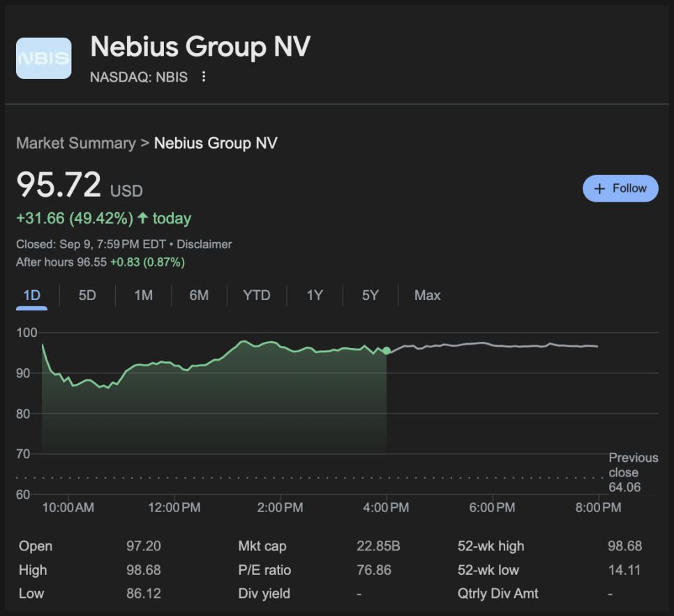This screenshot has height=616, width=674.
Task: Click the gray after-hours chart line
Action: 492,345
